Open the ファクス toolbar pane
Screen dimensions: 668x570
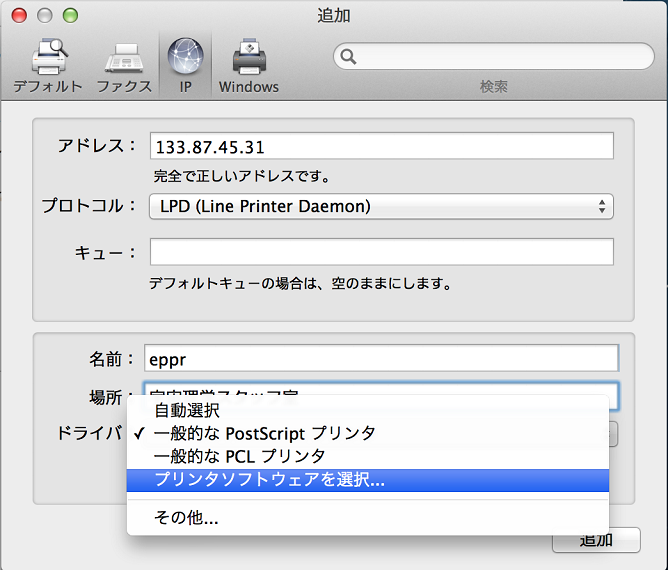pyautogui.click(x=124, y=65)
